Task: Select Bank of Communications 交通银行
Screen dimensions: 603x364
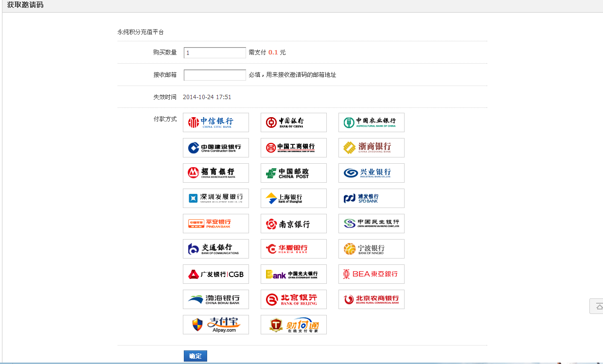Action: (x=215, y=249)
